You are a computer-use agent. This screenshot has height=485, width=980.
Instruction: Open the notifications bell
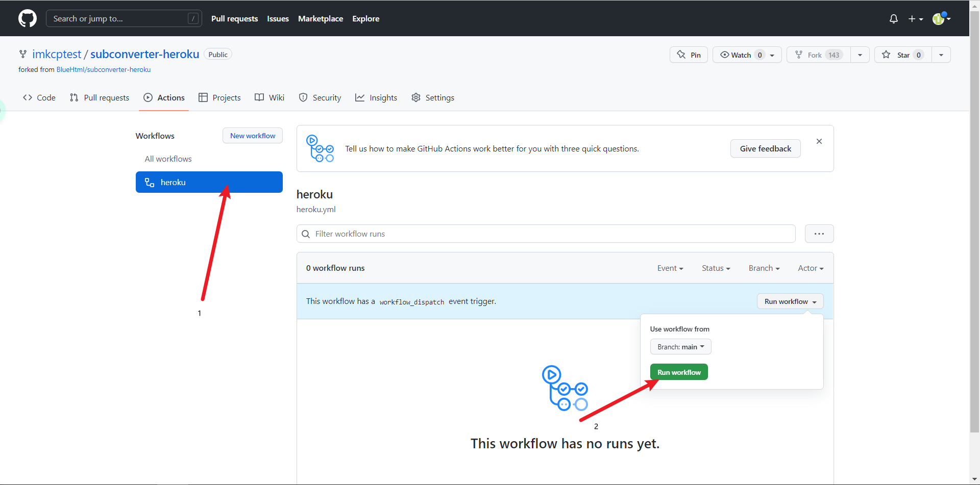(x=893, y=19)
